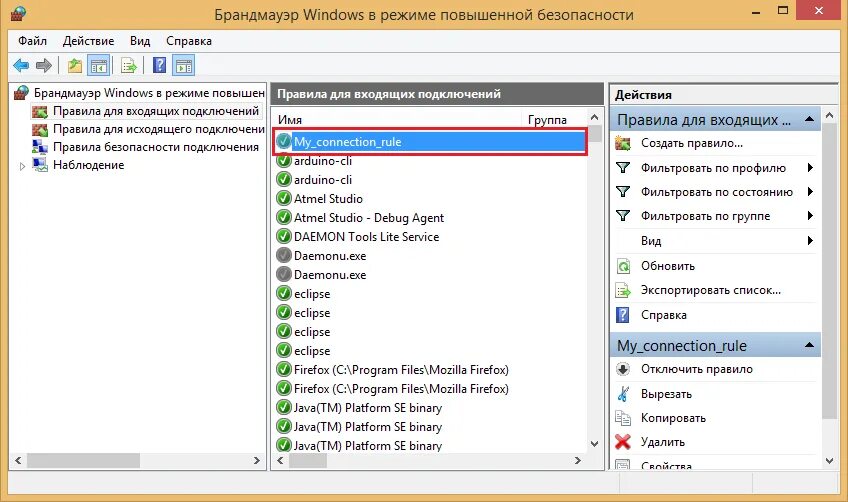
Task: Click the green check icon of Atmel Studio
Action: [x=283, y=199]
